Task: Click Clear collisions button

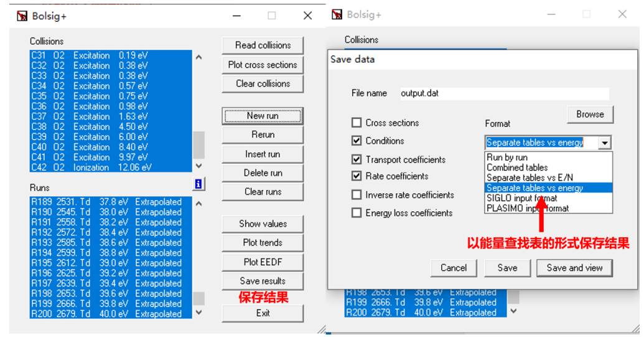Action: pos(263,83)
